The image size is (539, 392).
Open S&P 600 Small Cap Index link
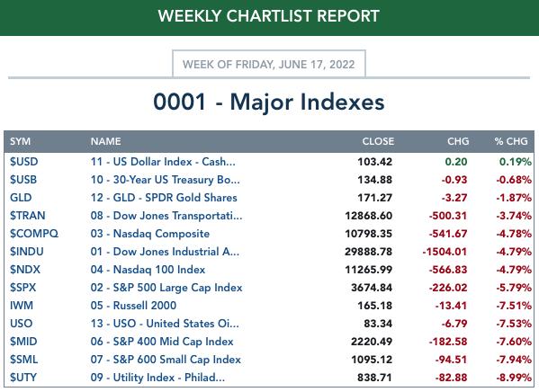coord(166,360)
